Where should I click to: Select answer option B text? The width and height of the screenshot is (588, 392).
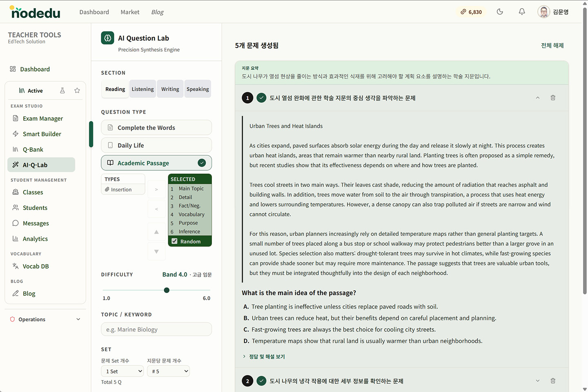tap(374, 318)
